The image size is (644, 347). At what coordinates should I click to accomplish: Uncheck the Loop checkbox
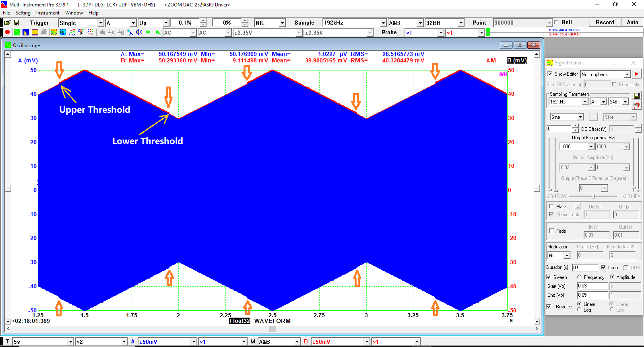pos(603,267)
